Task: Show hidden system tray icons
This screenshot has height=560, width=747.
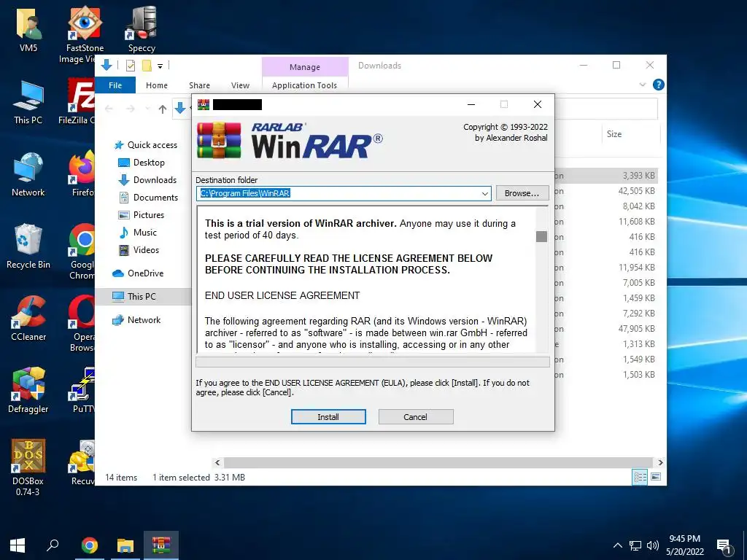Action: pos(617,545)
